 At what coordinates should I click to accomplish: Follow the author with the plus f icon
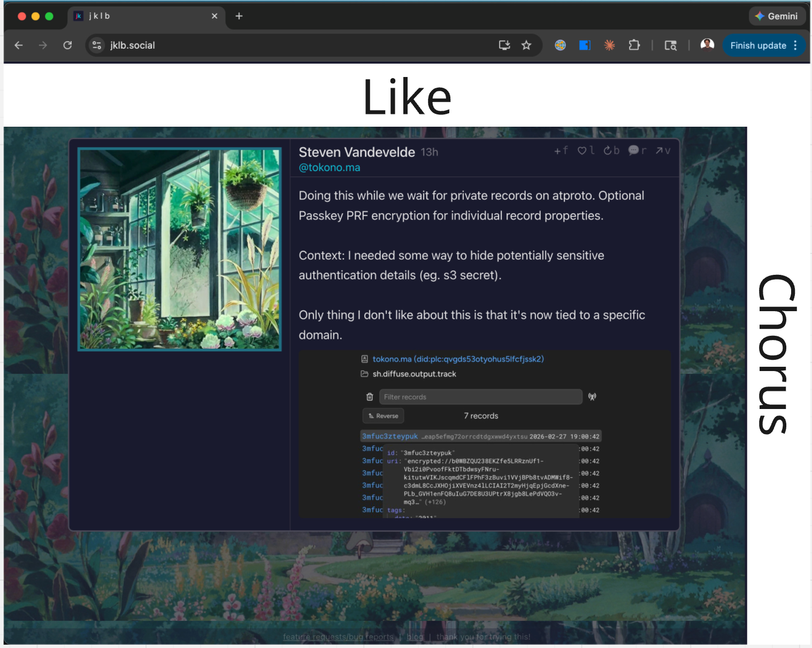point(561,151)
